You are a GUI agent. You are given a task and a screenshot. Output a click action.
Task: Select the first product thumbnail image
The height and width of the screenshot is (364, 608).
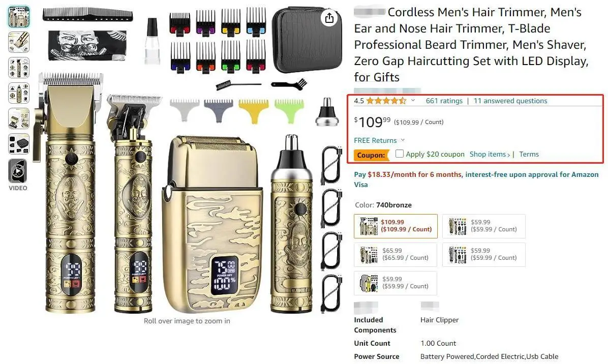click(19, 17)
